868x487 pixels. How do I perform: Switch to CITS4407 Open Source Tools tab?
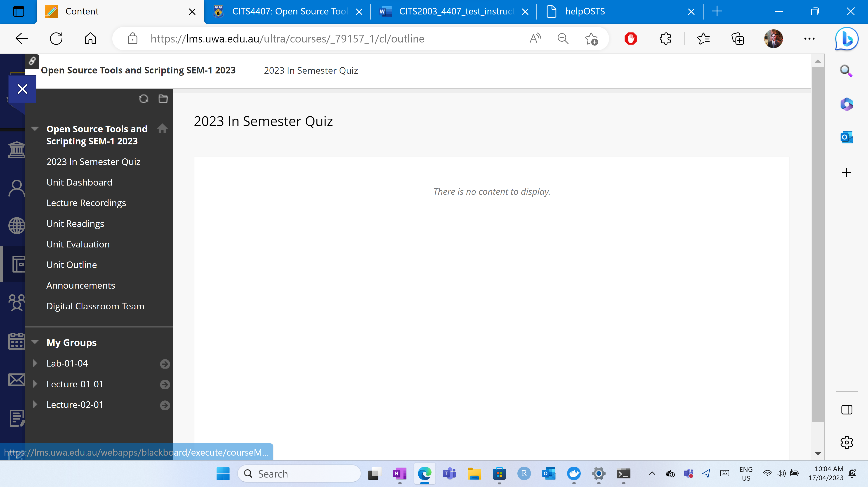(289, 12)
